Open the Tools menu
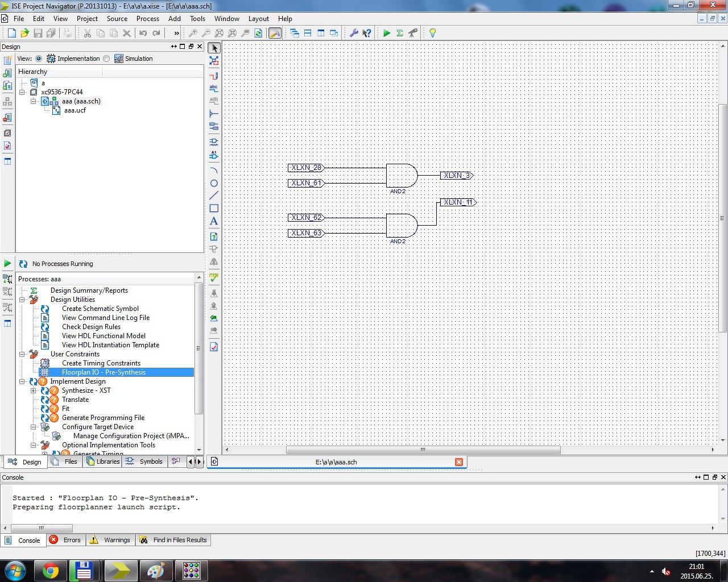Image resolution: width=728 pixels, height=582 pixels. point(197,18)
